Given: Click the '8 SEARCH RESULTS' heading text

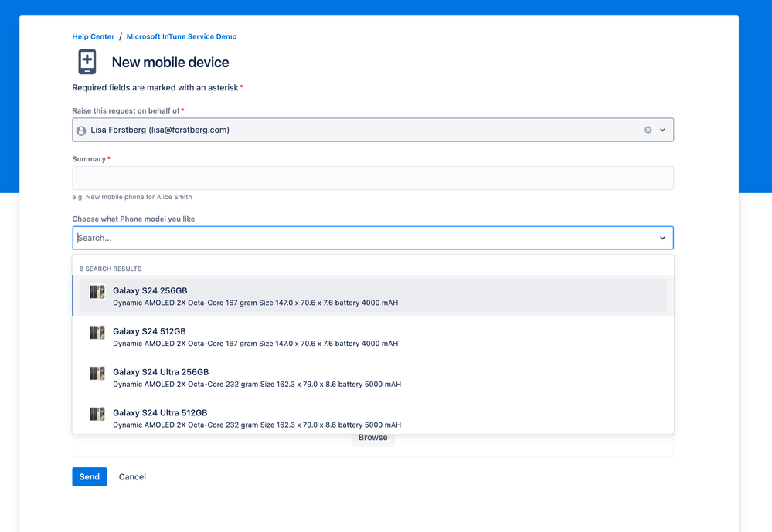Looking at the screenshot, I should pos(111,269).
